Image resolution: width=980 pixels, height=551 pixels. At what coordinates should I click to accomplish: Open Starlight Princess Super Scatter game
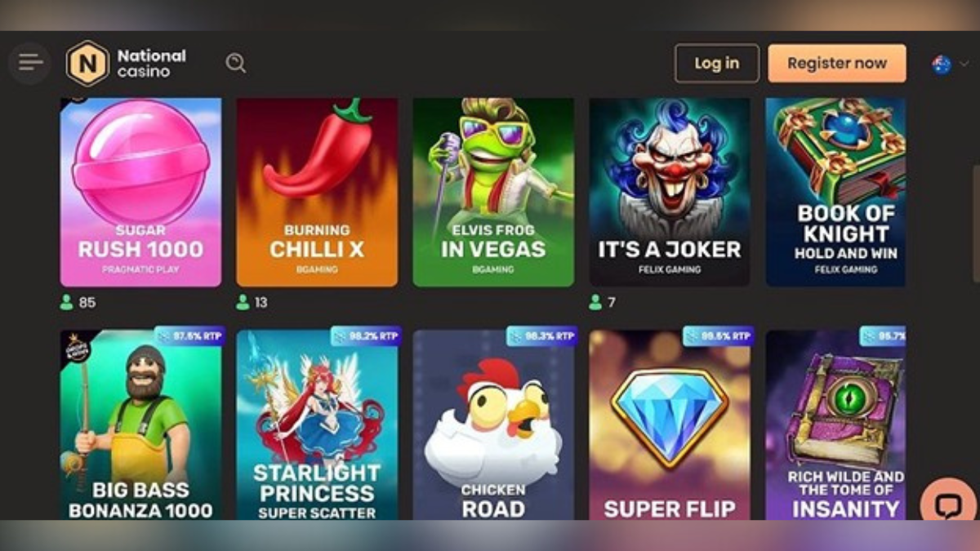click(317, 424)
